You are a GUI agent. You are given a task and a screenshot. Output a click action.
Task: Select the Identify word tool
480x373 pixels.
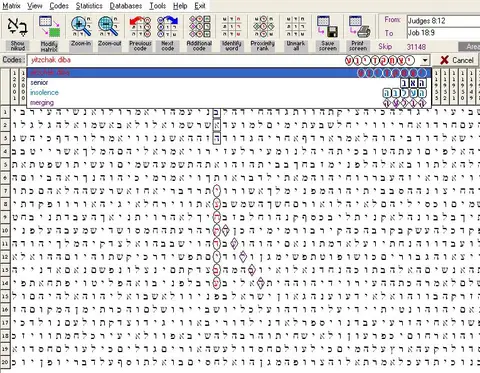point(231,26)
